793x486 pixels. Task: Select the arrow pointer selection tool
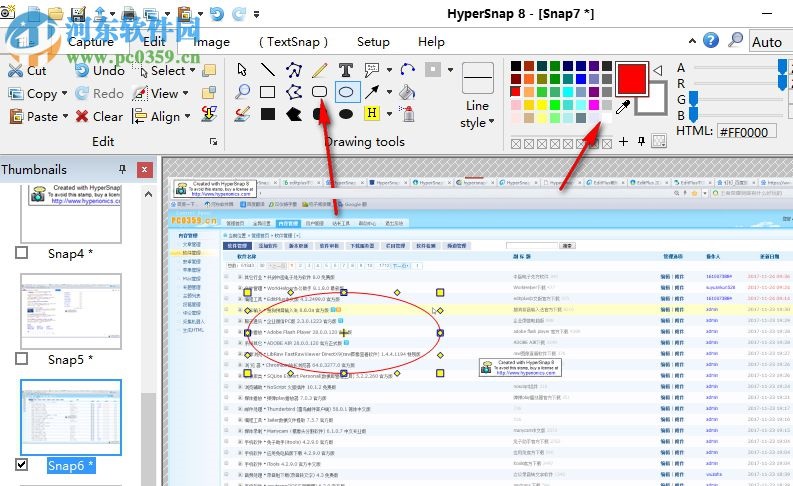coord(242,69)
